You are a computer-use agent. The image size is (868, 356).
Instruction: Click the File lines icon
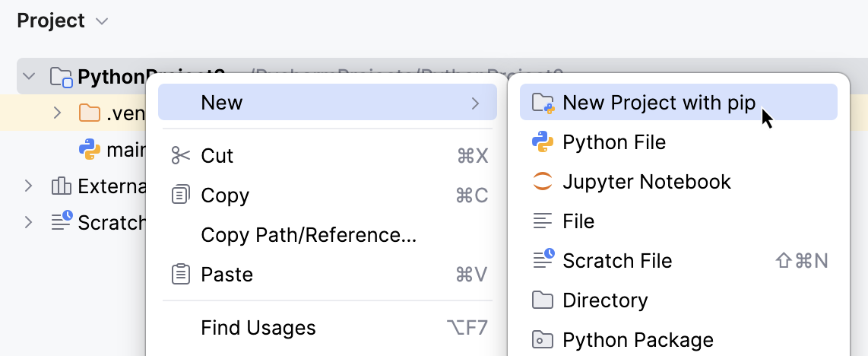click(543, 221)
